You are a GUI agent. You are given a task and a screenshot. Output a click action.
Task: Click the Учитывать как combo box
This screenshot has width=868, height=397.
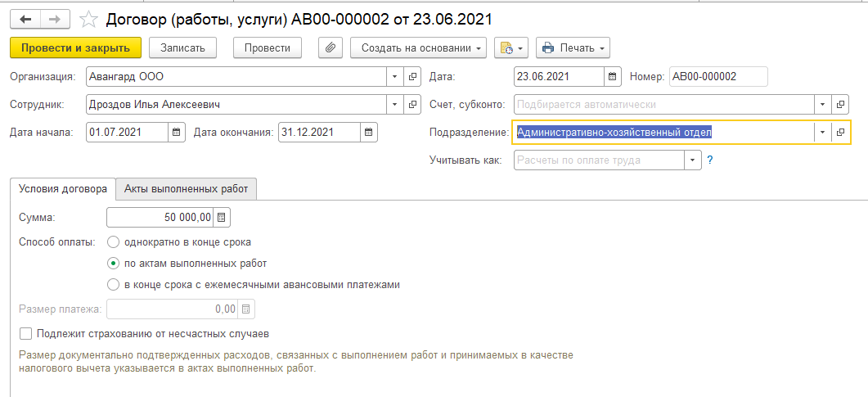click(x=600, y=160)
